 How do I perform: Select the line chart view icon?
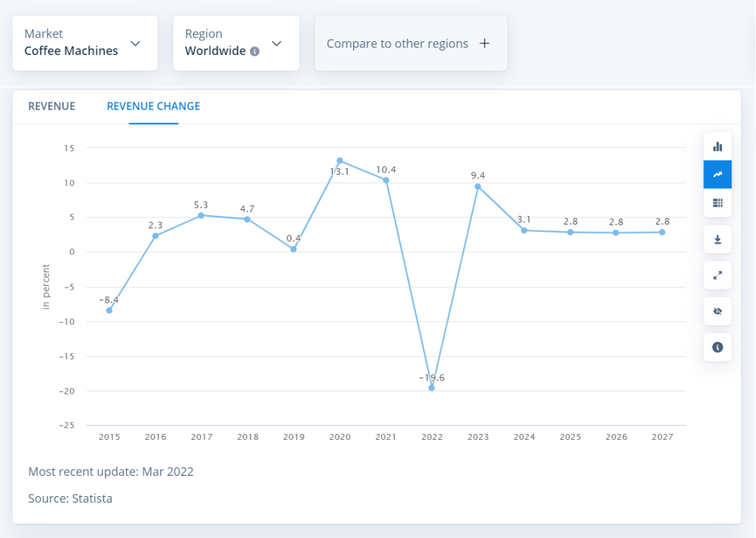coord(717,175)
